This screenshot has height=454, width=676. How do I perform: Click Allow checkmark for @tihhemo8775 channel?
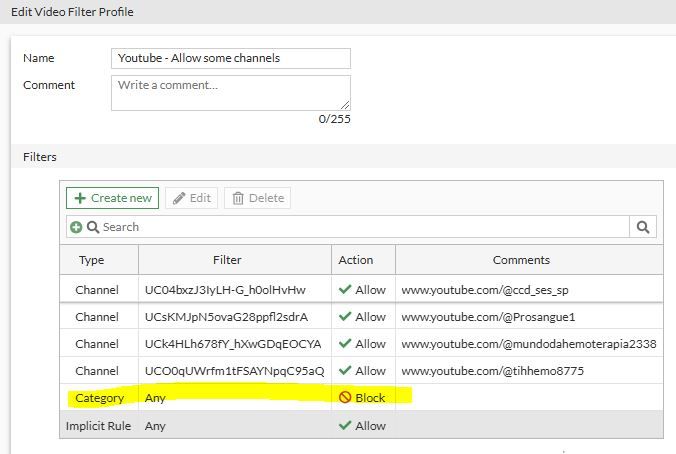345,370
